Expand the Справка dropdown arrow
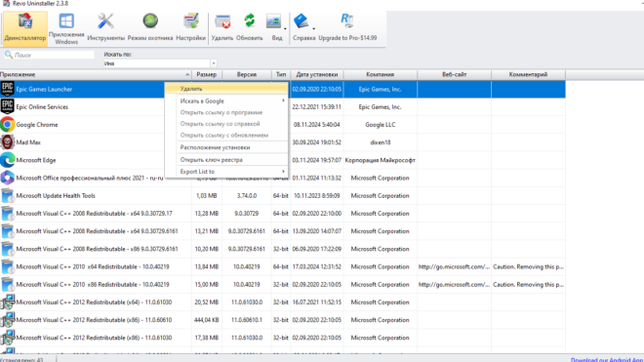This screenshot has height=362, width=644. click(x=314, y=28)
